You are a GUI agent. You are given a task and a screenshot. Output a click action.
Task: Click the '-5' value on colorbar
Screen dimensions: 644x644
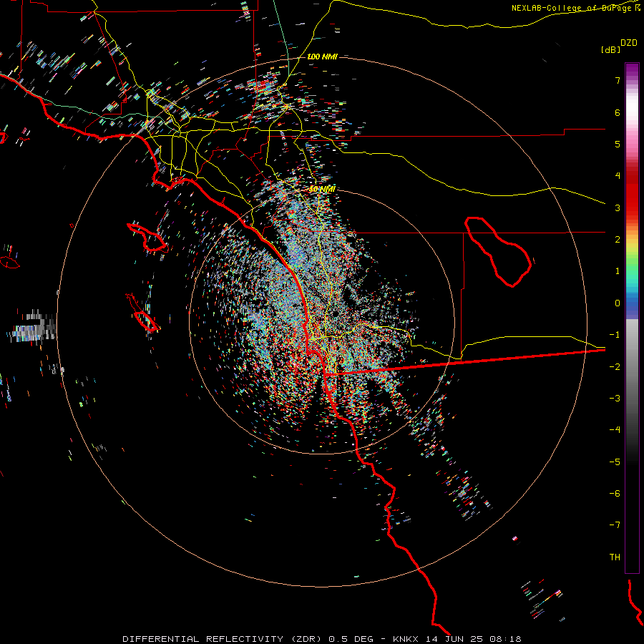(615, 462)
